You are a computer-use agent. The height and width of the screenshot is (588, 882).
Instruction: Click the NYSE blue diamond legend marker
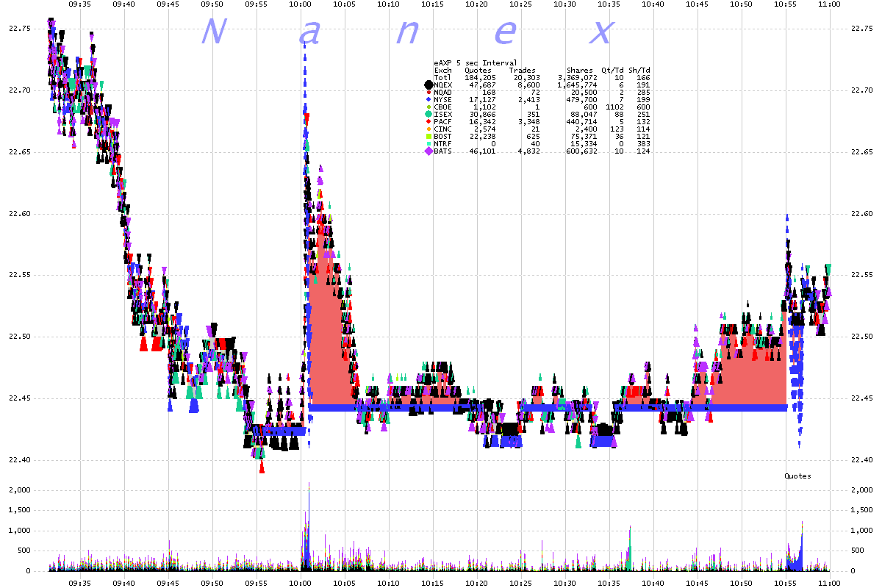(x=428, y=99)
